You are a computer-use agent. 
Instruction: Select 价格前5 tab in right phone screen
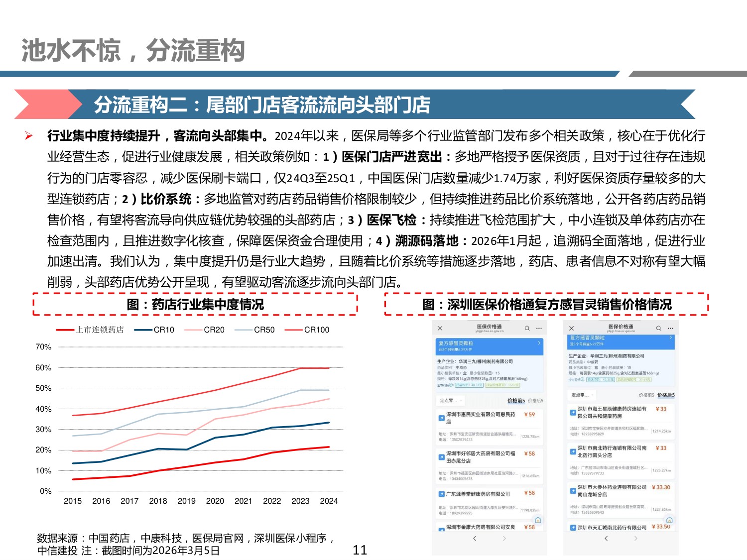pyautogui.click(x=646, y=395)
